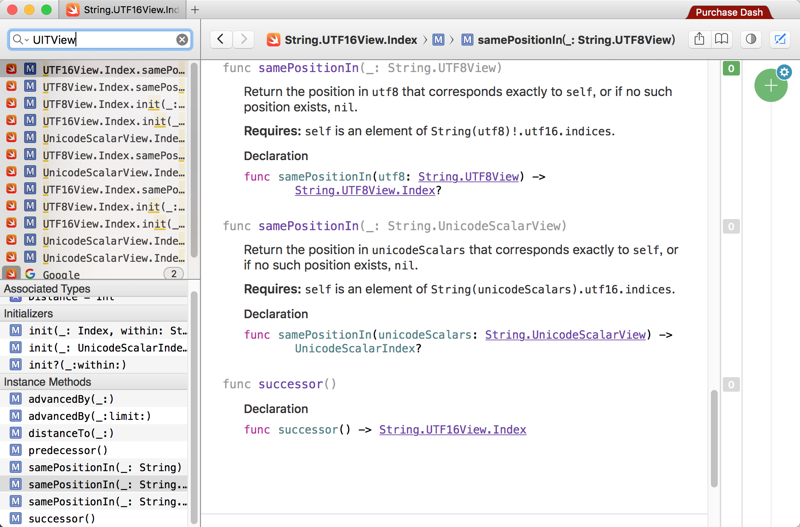Click the edit annotation pencil icon
This screenshot has width=800, height=527.
[780, 40]
